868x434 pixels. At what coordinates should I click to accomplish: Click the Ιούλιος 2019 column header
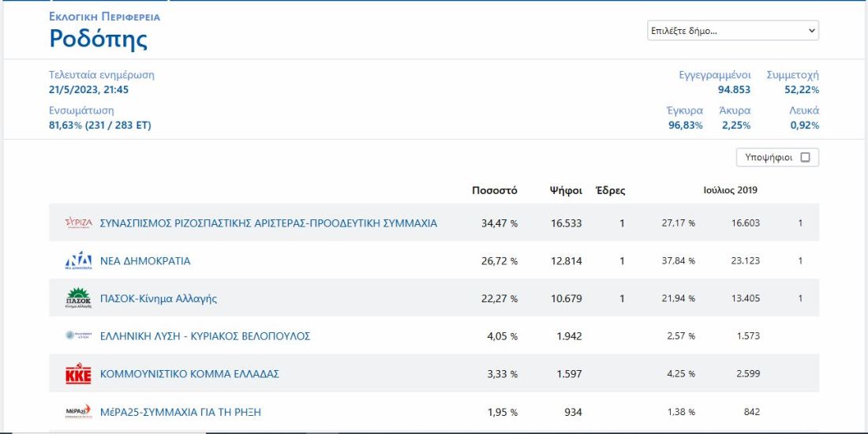(730, 190)
